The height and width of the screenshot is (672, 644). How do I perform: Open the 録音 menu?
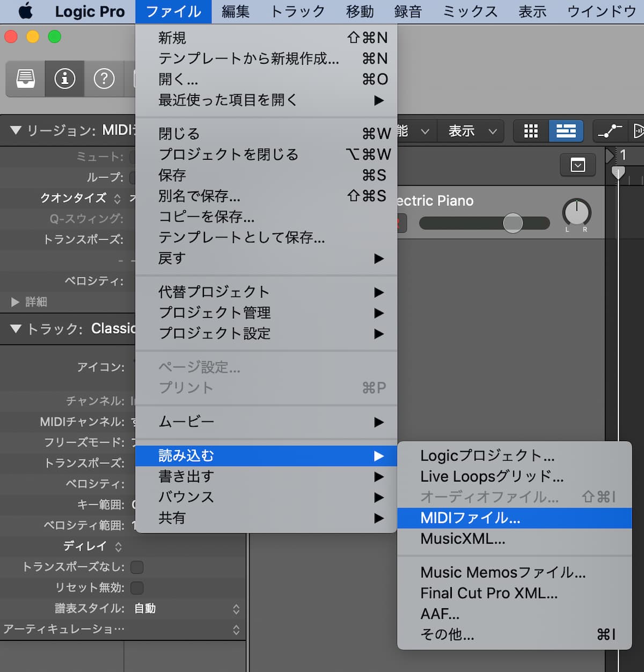(x=408, y=11)
